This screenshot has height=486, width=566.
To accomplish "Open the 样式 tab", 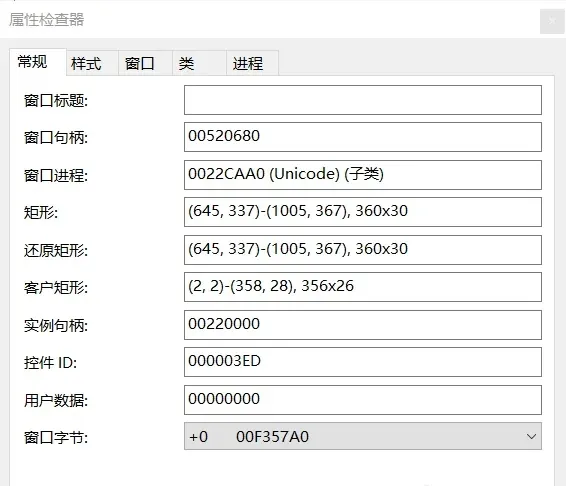I will [92, 63].
